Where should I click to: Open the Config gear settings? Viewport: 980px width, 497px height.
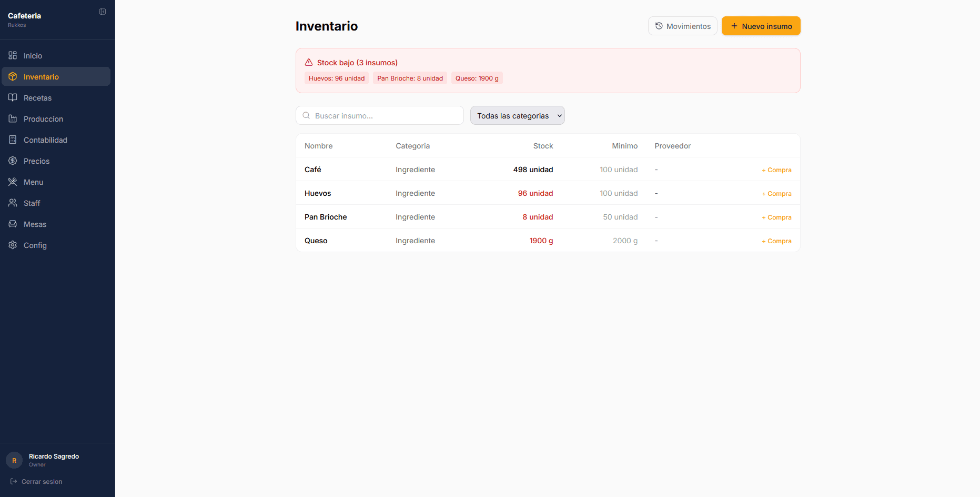pos(13,245)
